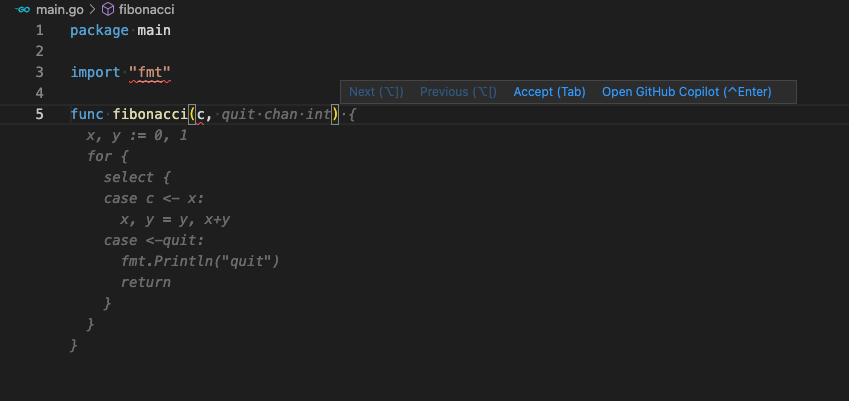The width and height of the screenshot is (849, 401).
Task: Click the closing yellow parenthesis on line 5
Action: click(x=335, y=114)
